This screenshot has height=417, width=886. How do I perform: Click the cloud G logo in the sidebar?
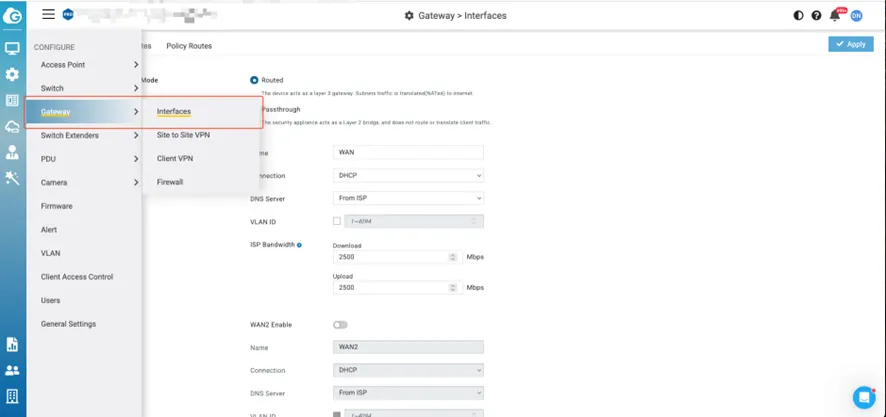tap(12, 16)
